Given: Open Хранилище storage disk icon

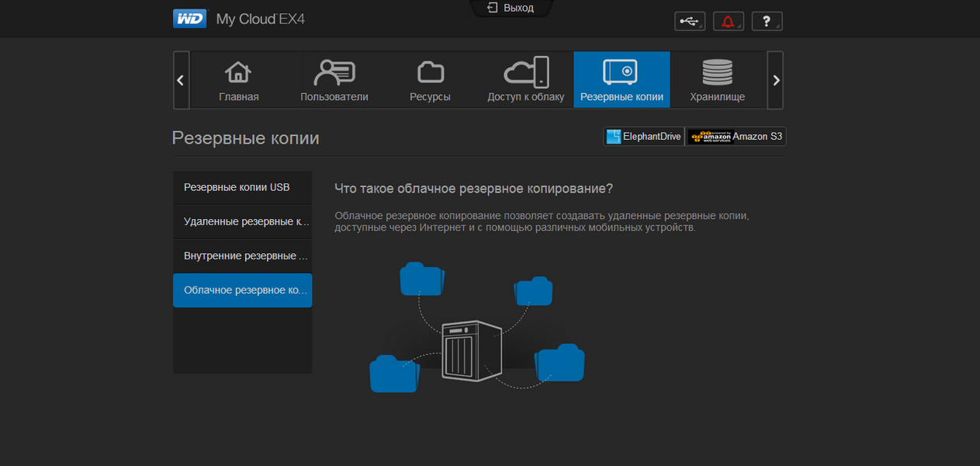Looking at the screenshot, I should (x=717, y=72).
